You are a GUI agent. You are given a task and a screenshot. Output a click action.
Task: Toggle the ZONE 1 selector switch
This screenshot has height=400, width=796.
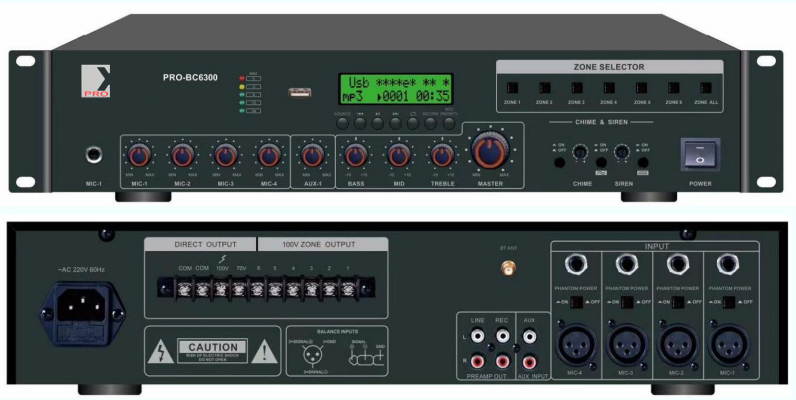pos(511,87)
